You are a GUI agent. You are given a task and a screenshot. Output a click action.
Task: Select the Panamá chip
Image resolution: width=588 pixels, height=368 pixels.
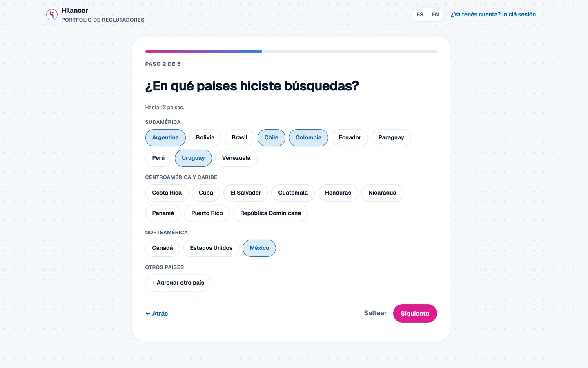(x=163, y=213)
